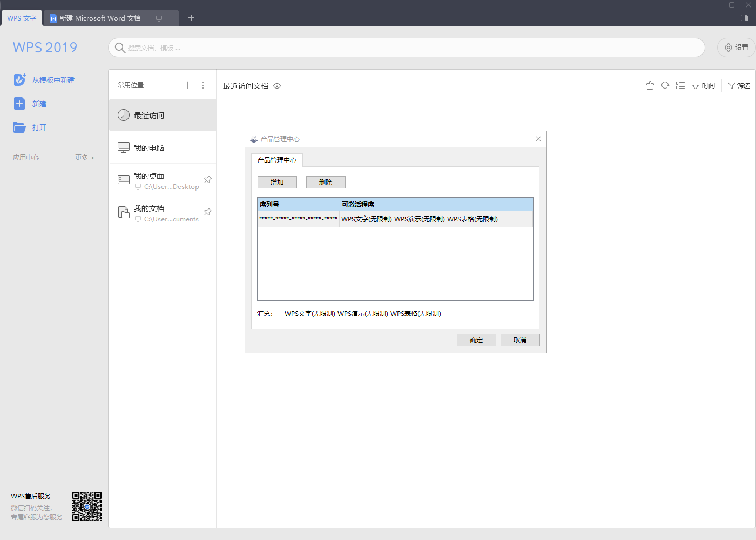This screenshot has width=756, height=540.
Task: Click the WPS 2019 logo
Action: pos(45,48)
